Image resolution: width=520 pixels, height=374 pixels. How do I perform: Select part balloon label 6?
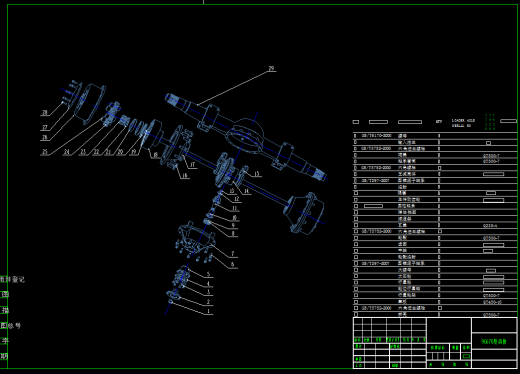(233, 264)
